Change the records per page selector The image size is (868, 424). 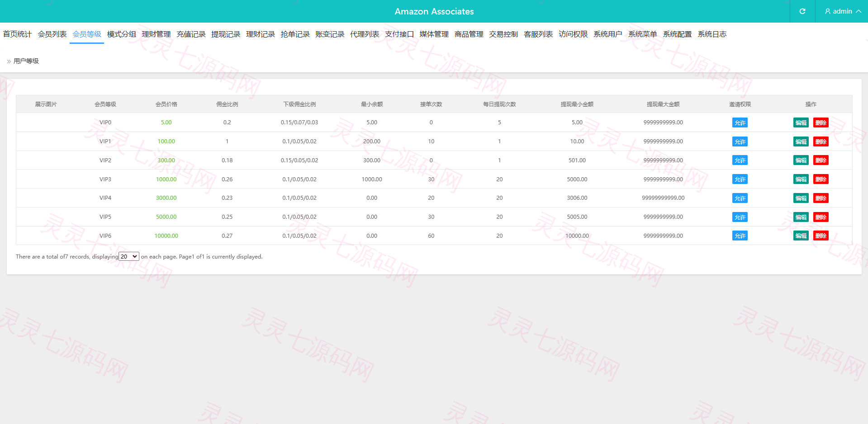129,256
